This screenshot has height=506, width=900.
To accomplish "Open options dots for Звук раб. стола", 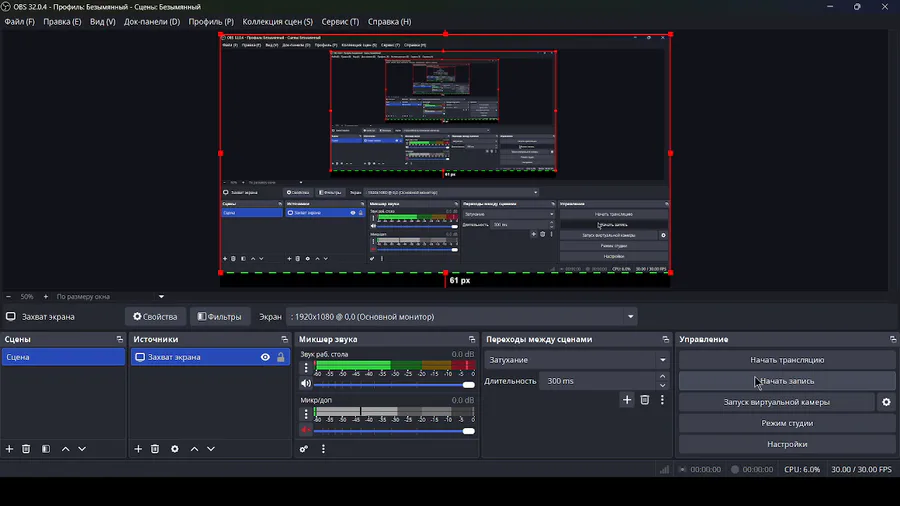I will coord(306,367).
